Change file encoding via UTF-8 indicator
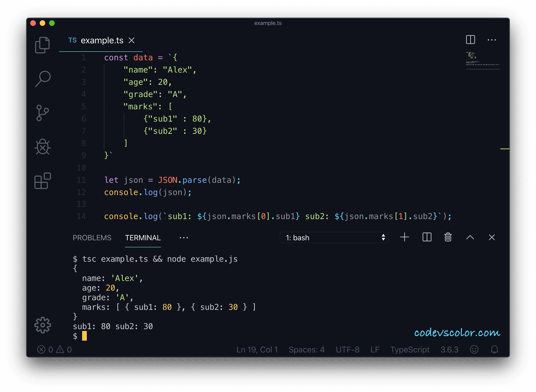536x392 pixels. click(348, 349)
